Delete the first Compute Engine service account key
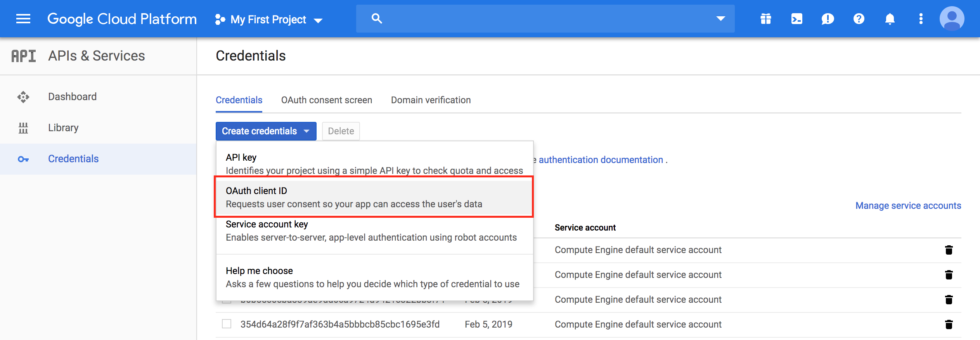 pos(949,250)
